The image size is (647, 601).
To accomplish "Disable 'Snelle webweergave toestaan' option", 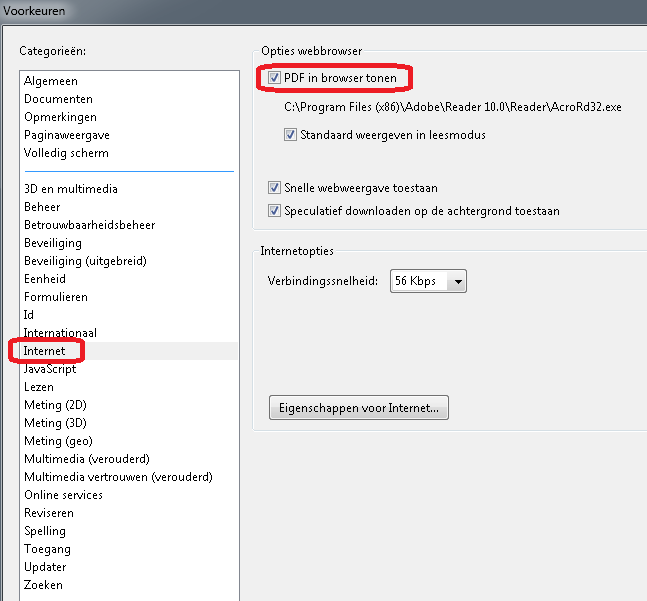I will 275,188.
